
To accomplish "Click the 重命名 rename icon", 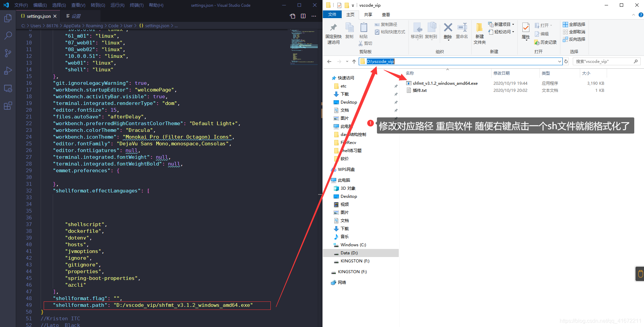I will (462, 27).
